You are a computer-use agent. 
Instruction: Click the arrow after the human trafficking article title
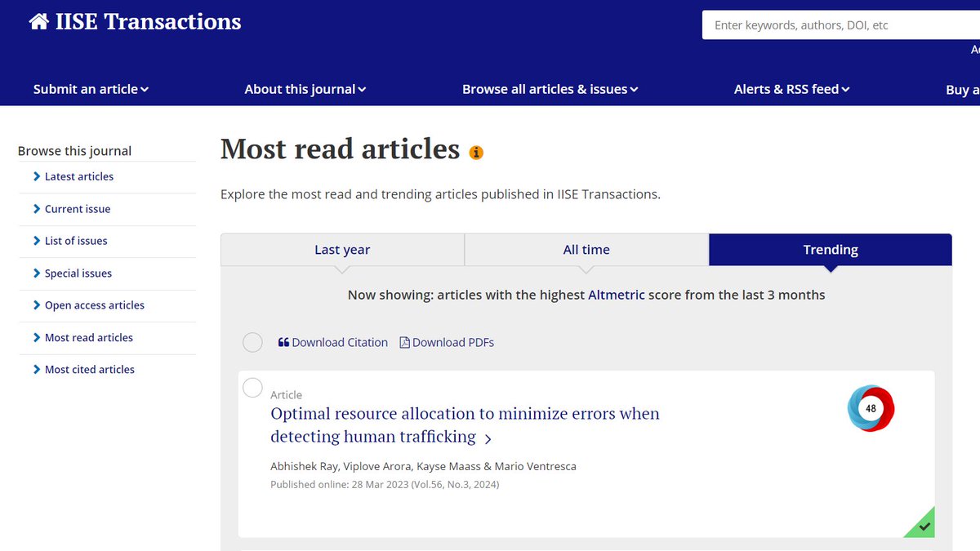488,438
